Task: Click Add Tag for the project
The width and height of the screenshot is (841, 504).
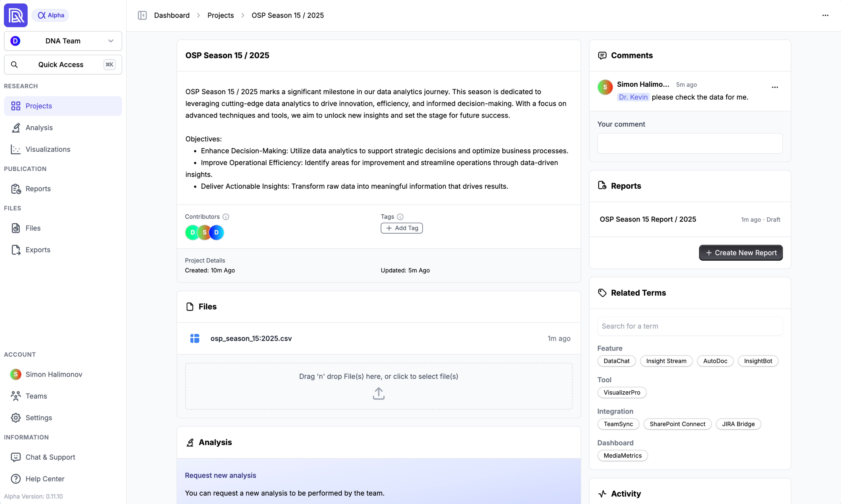Action: [x=401, y=228]
